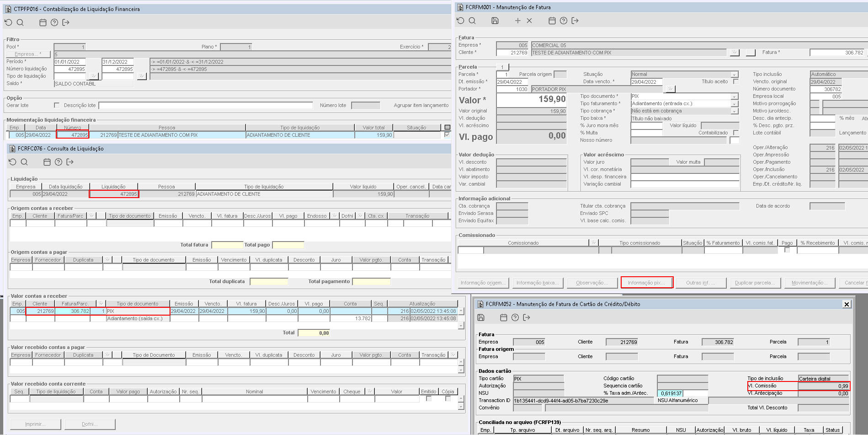Image resolution: width=868 pixels, height=435 pixels.
Task: Click the Período start date field 01/01/2022
Action: click(70, 62)
